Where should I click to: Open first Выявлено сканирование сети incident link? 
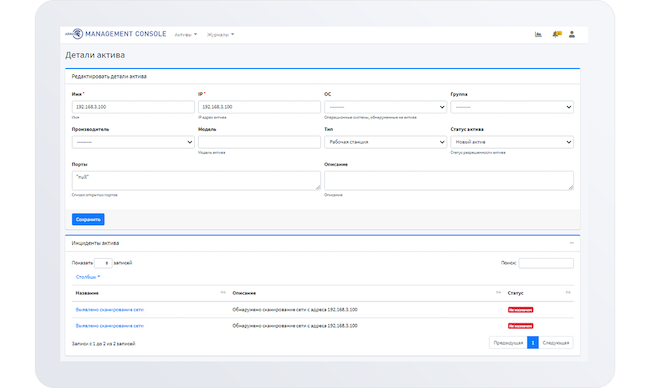click(x=109, y=310)
